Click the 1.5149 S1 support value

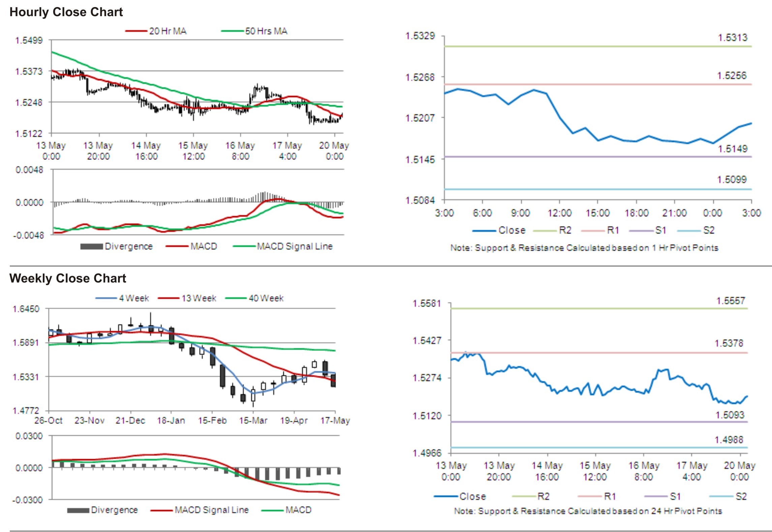[733, 149]
